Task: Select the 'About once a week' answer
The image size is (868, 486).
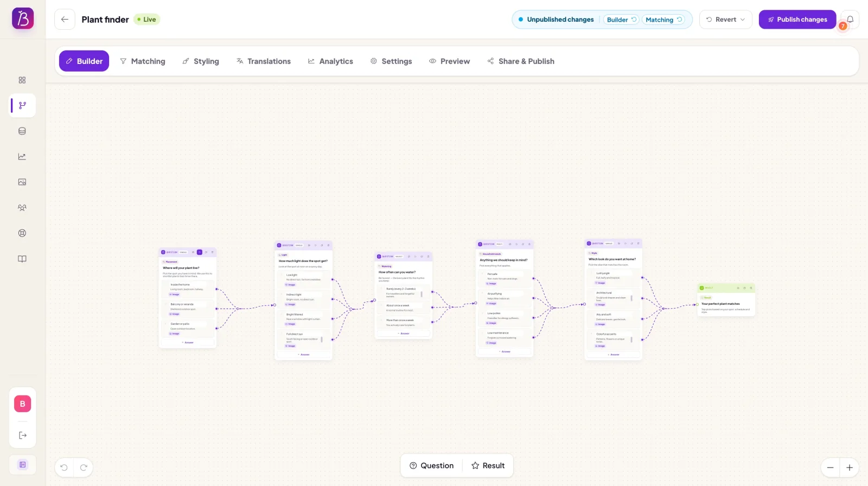Action: point(404,308)
